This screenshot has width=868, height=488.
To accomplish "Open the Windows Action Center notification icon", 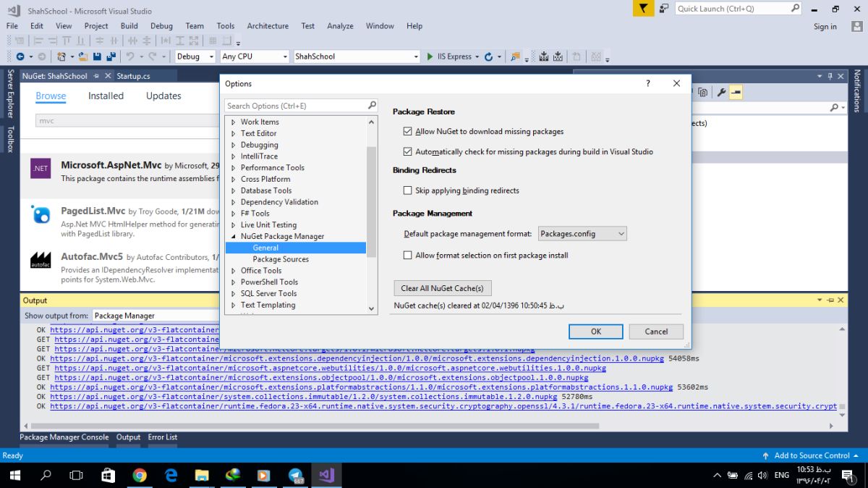I will (x=847, y=475).
